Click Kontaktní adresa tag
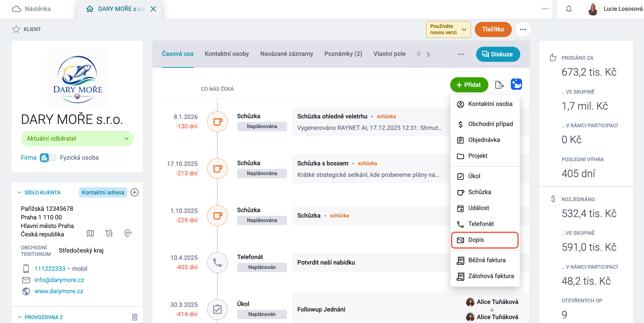 point(103,193)
